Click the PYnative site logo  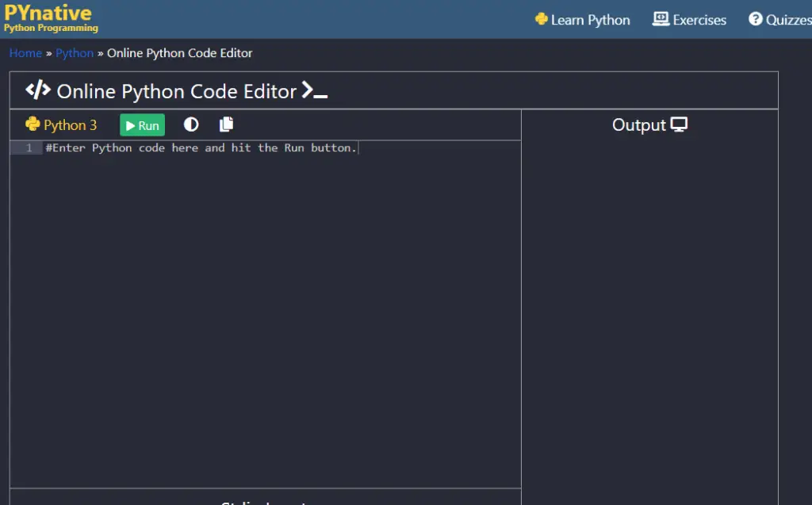[51, 18]
